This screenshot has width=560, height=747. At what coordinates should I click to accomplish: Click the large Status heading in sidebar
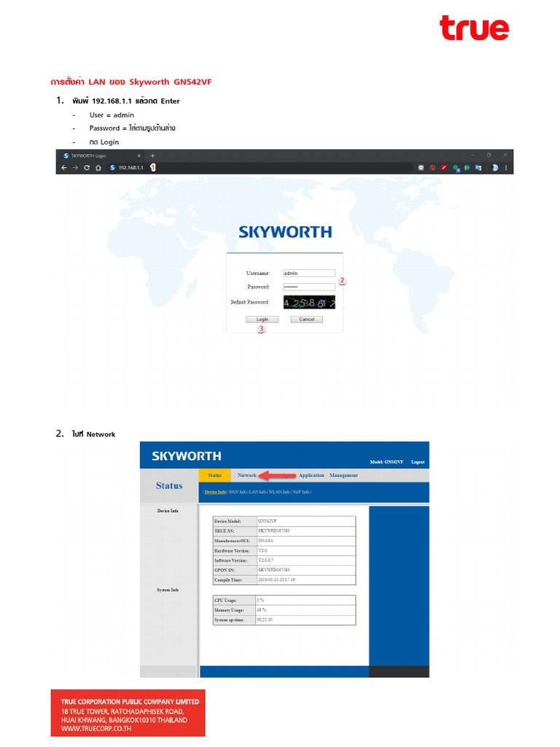point(169,485)
